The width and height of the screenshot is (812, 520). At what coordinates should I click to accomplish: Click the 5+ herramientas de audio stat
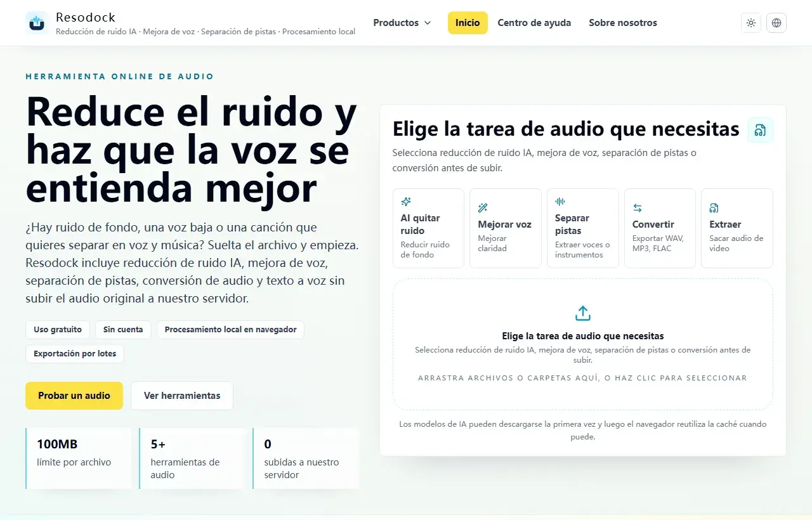point(192,458)
